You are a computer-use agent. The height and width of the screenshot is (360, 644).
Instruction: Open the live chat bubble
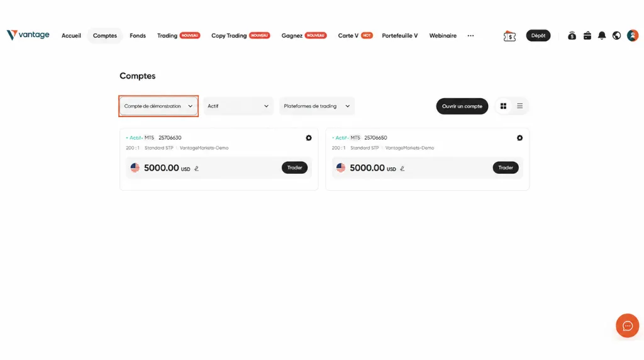[x=627, y=326]
